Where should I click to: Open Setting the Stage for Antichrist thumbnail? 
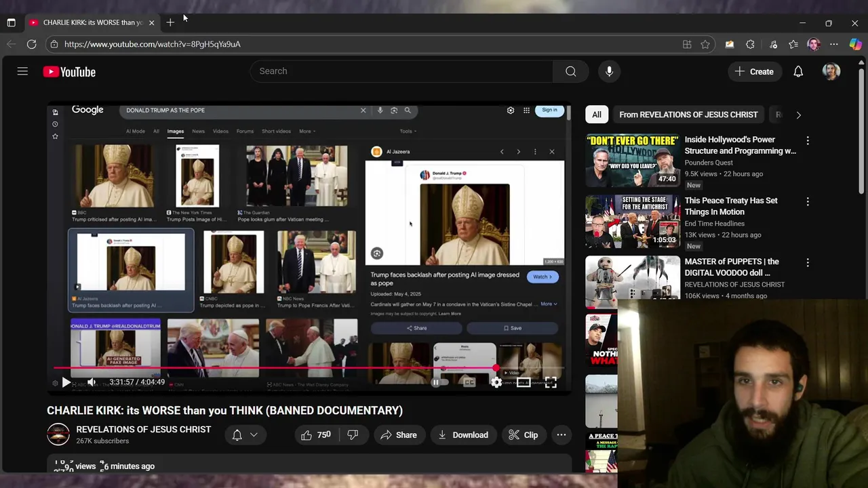click(x=633, y=221)
